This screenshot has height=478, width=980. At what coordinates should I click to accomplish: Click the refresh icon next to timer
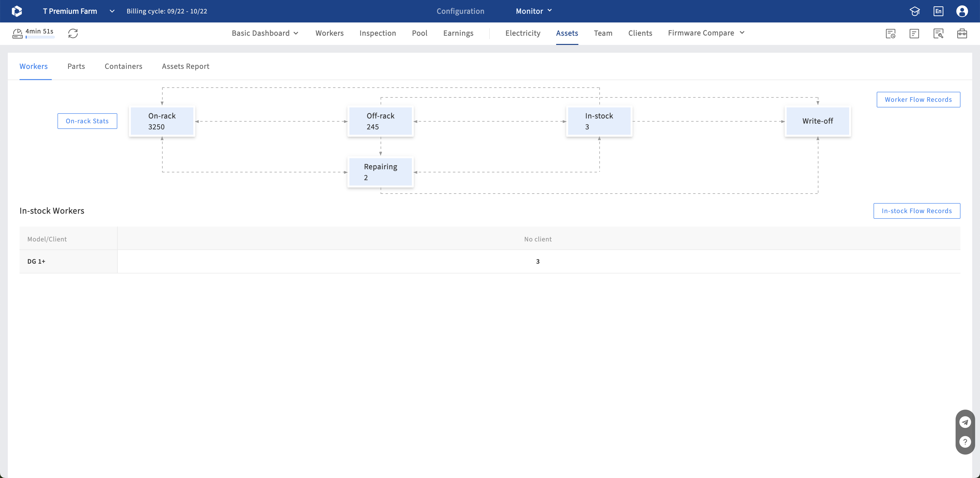tap(73, 33)
